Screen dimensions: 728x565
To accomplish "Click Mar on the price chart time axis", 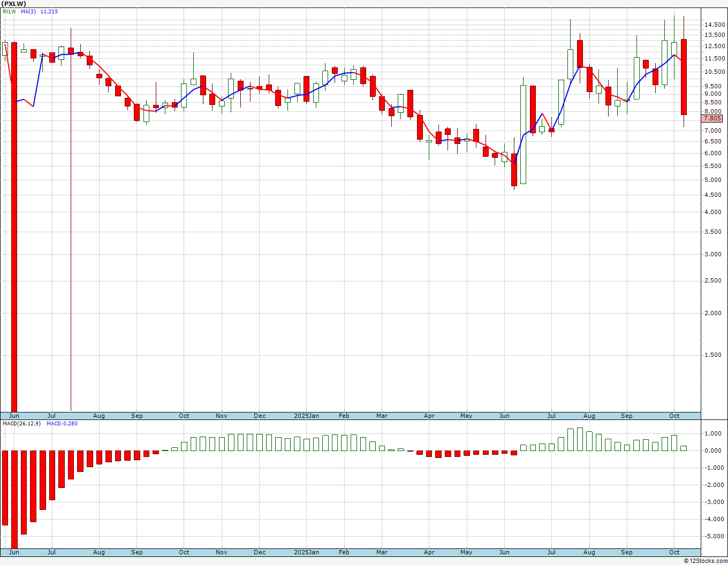I will (x=382, y=416).
